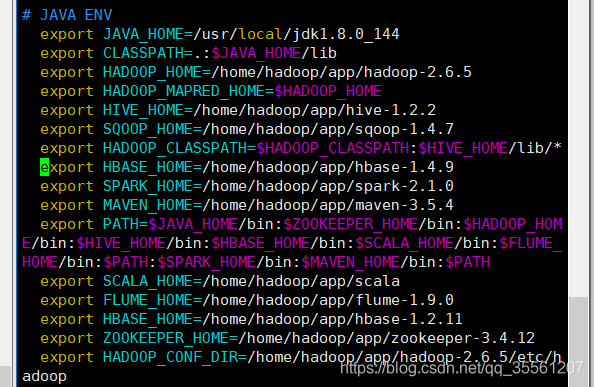The width and height of the screenshot is (594, 387).
Task: Click SQOOP_HOME sqoop-1.4.7 line
Action: 247,129
